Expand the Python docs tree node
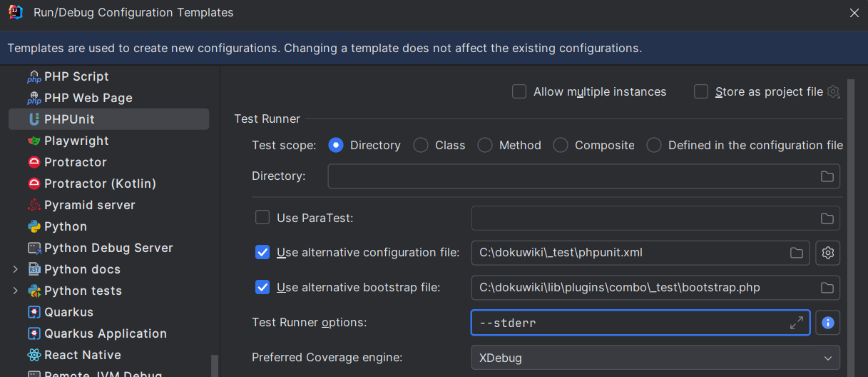Image resolution: width=868 pixels, height=377 pixels. click(x=16, y=269)
